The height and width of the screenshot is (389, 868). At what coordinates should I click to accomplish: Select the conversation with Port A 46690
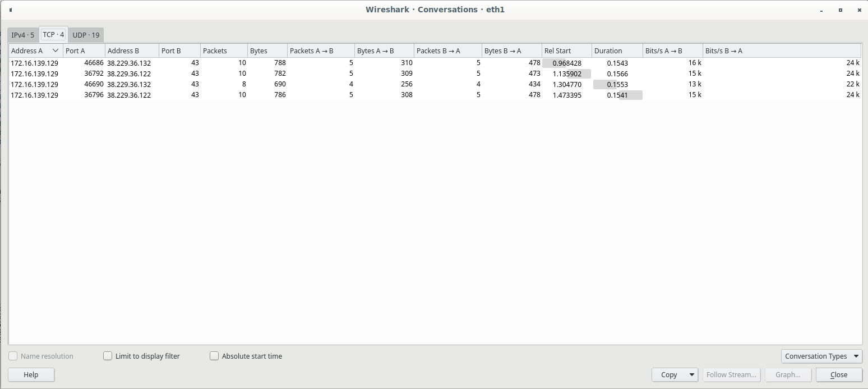tap(435, 84)
